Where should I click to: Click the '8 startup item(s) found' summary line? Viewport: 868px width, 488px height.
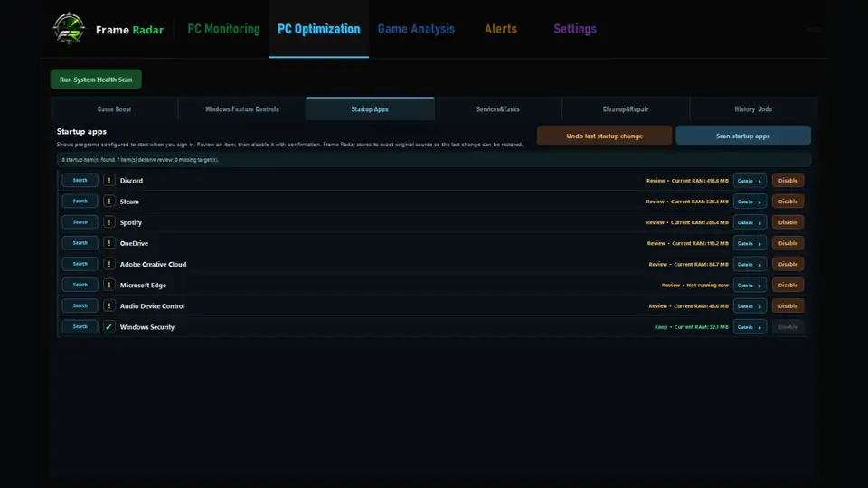[x=140, y=160]
